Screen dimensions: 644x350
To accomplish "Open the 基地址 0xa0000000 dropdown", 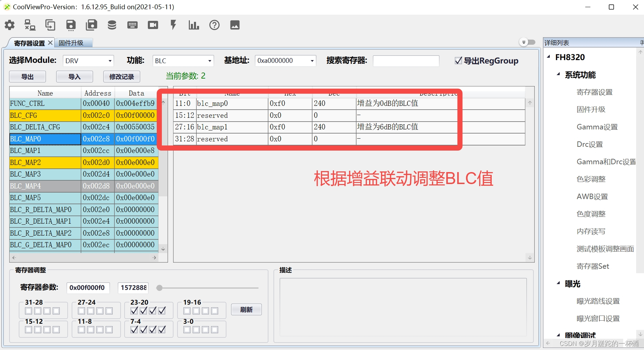I will point(285,61).
